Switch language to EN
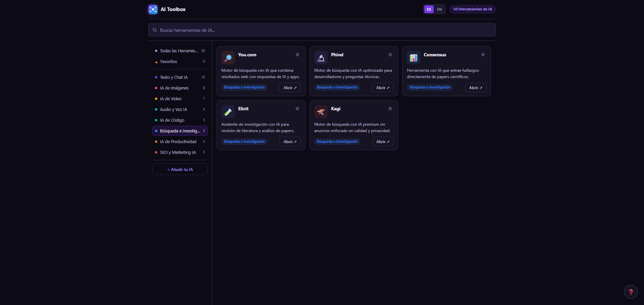This screenshot has width=644, height=305. pyautogui.click(x=439, y=9)
